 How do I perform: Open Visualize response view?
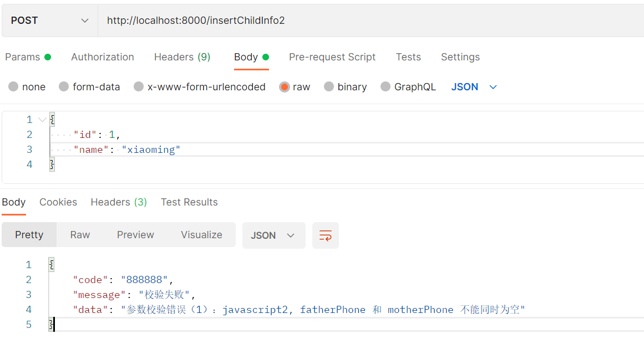click(202, 235)
